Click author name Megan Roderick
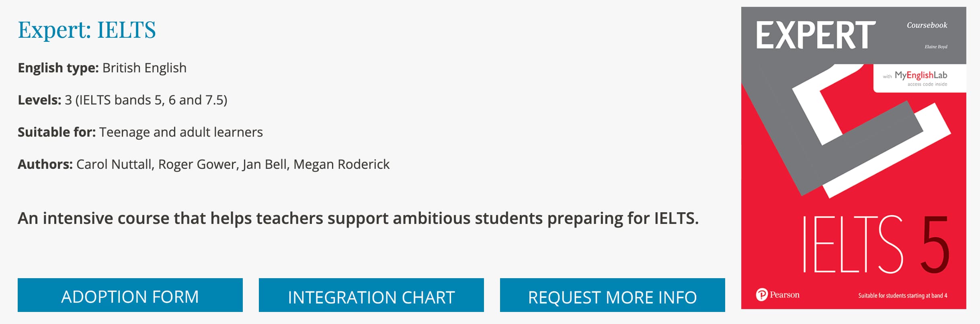 pos(341,164)
